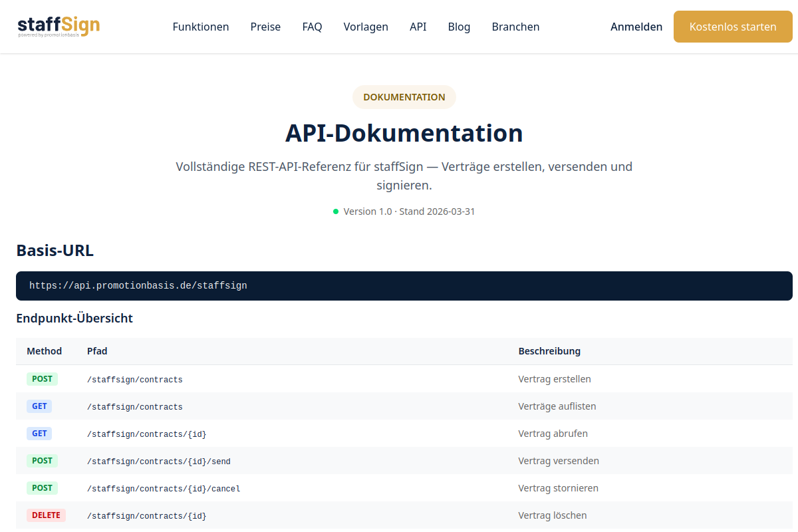
Task: Click the POST badge for Vertrag versenden
Action: tap(42, 461)
